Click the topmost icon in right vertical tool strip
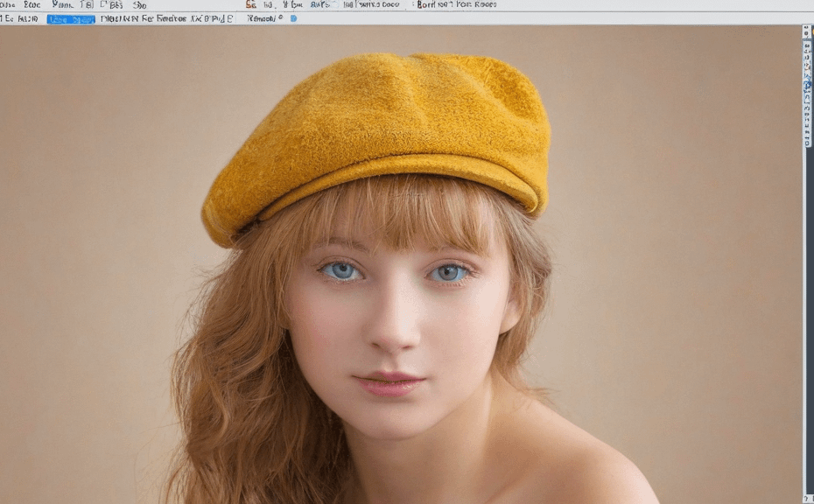This screenshot has width=814, height=504. pos(807,31)
